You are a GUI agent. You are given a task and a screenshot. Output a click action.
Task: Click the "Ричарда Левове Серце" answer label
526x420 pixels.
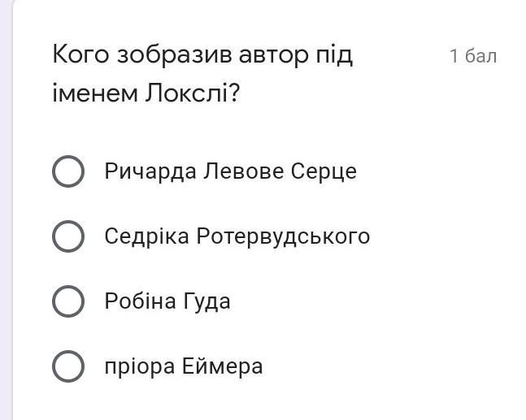(230, 171)
